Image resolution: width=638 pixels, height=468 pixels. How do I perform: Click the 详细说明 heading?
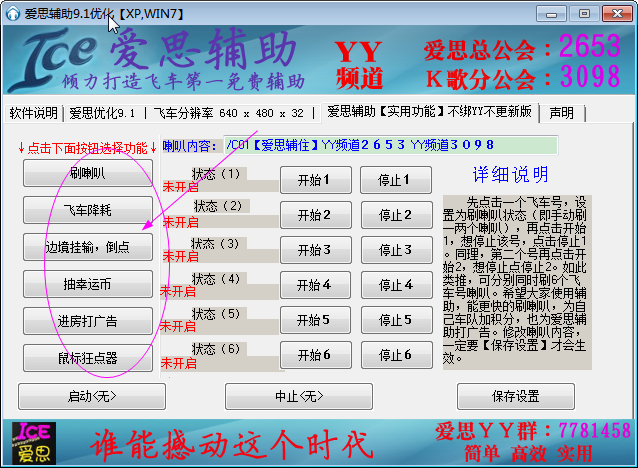[511, 175]
